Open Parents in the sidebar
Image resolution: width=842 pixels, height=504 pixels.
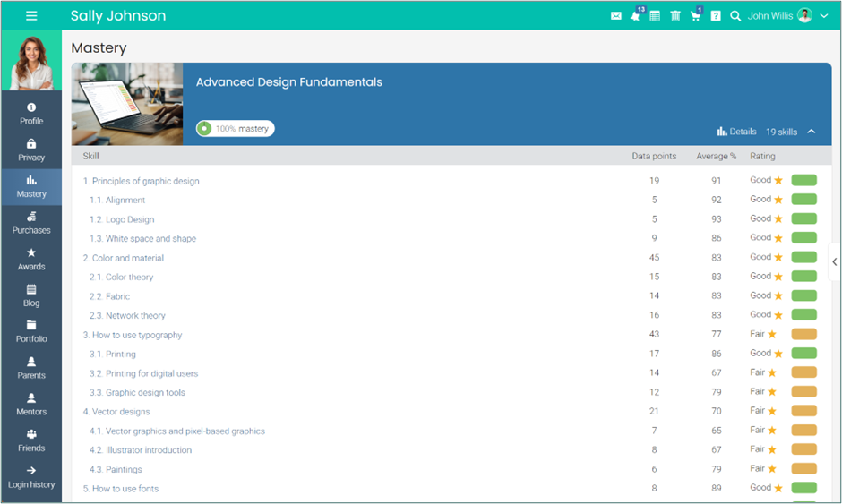31,368
